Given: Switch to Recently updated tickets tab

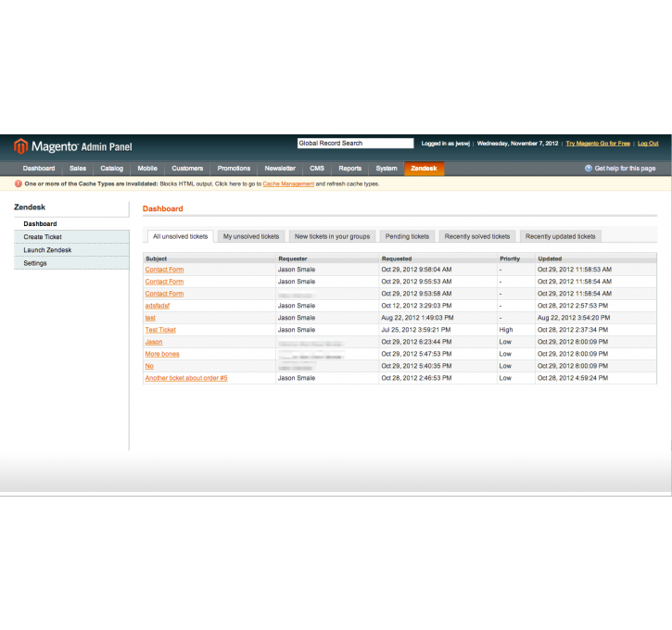Looking at the screenshot, I should [x=561, y=236].
